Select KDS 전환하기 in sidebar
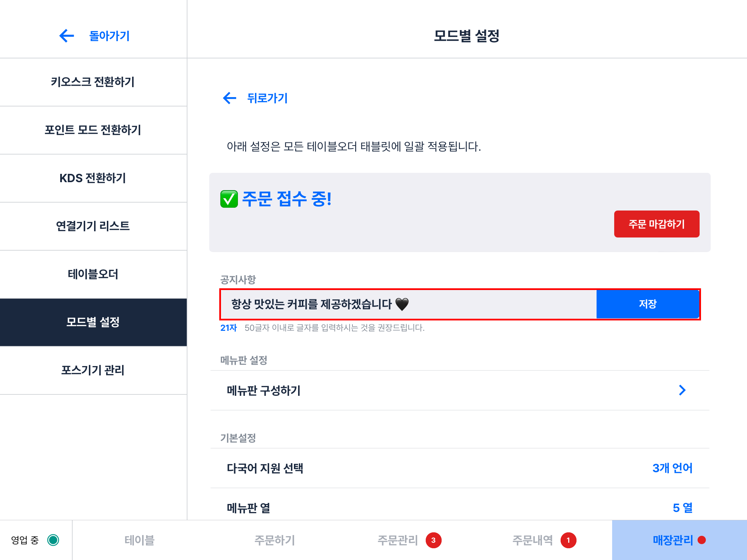Screen dimensions: 747x560 coord(93,178)
